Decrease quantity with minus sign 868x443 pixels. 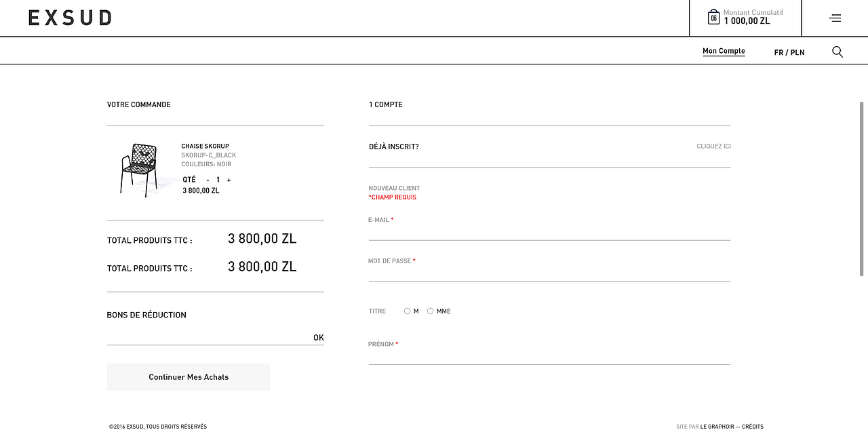click(x=208, y=180)
